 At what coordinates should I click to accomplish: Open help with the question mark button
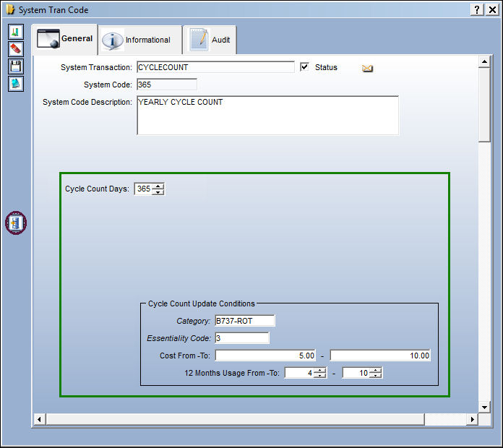[x=477, y=9]
